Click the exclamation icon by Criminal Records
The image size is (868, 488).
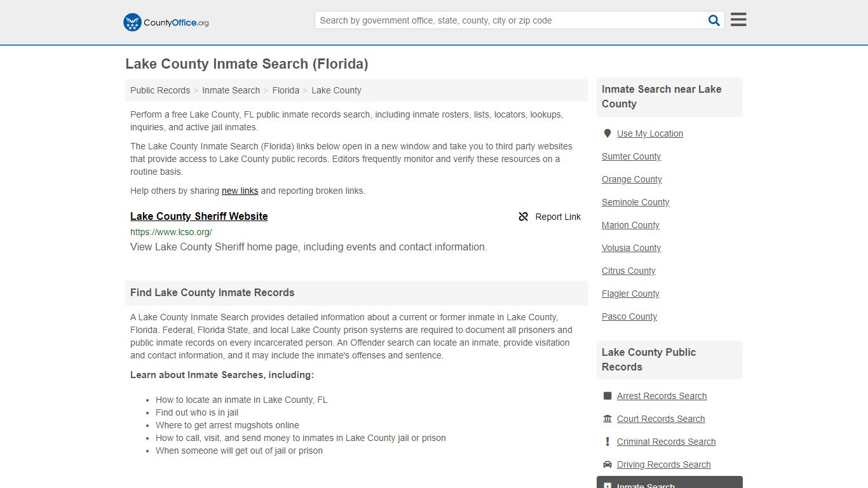(607, 442)
